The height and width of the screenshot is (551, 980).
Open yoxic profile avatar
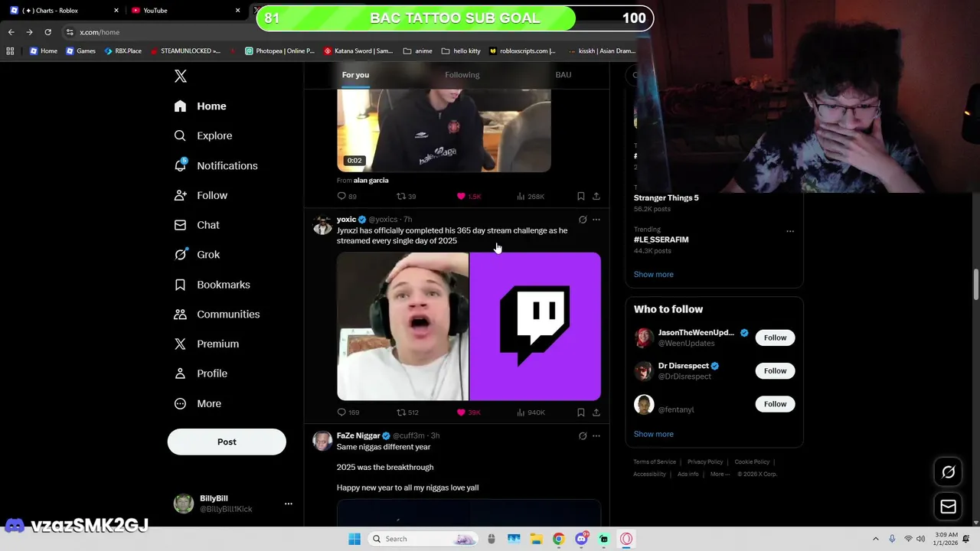tap(322, 225)
